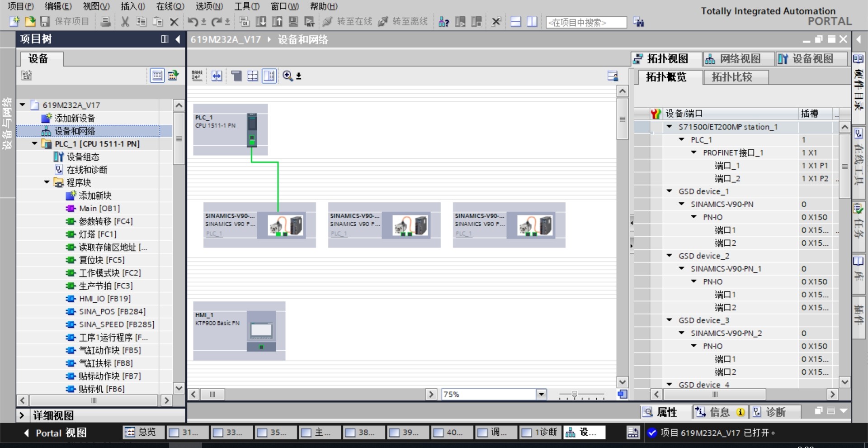Click Upload from device icon

click(x=277, y=21)
